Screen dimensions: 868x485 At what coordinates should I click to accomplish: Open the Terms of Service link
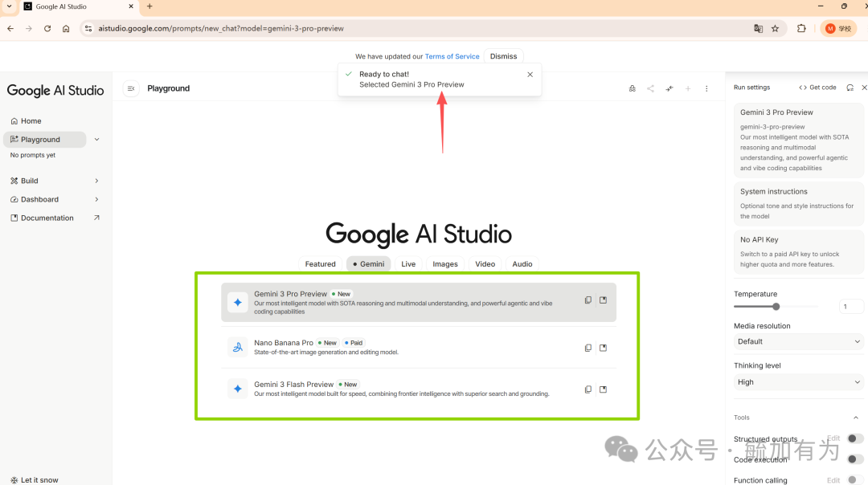(x=452, y=56)
